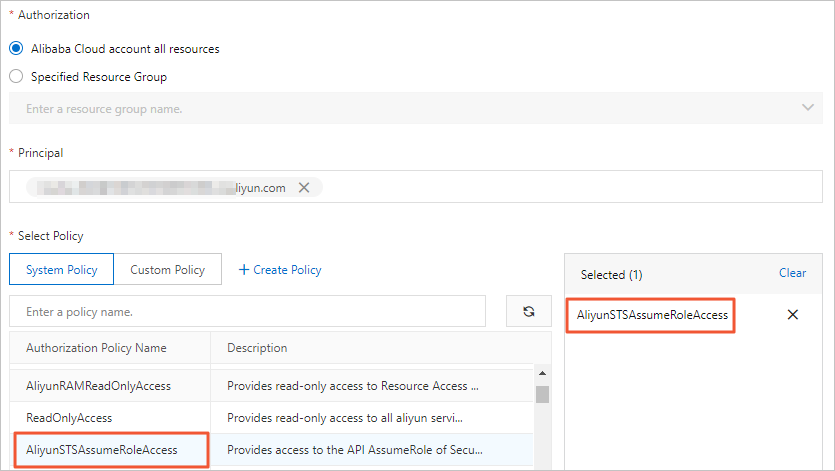
Task: Click AliyunSTSAssumeRoleAccess in the Selected panel
Action: point(652,314)
